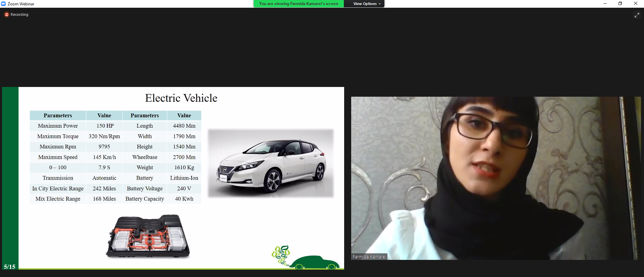Restore down the Zoom Webinar window
The width and height of the screenshot is (644, 277).
coord(620,4)
